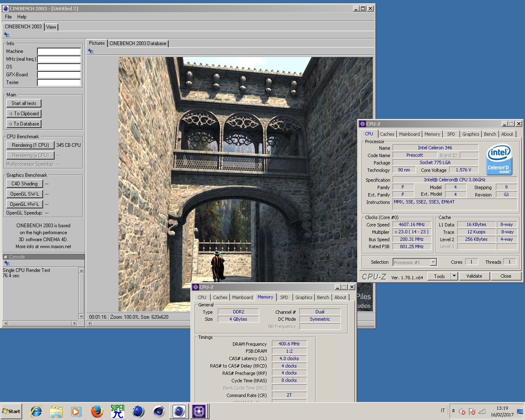Open Caches tab in lower CPU-Z window
The image size is (525, 420).
coord(220,297)
